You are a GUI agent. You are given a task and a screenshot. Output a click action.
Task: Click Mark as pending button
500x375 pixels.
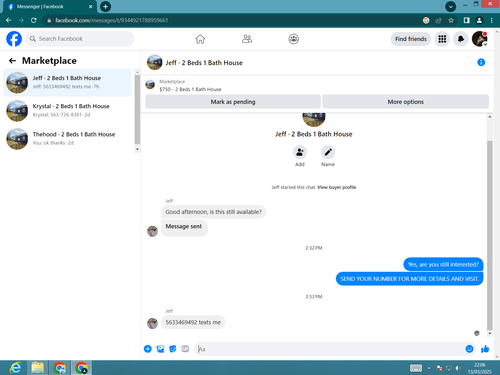[x=233, y=102]
